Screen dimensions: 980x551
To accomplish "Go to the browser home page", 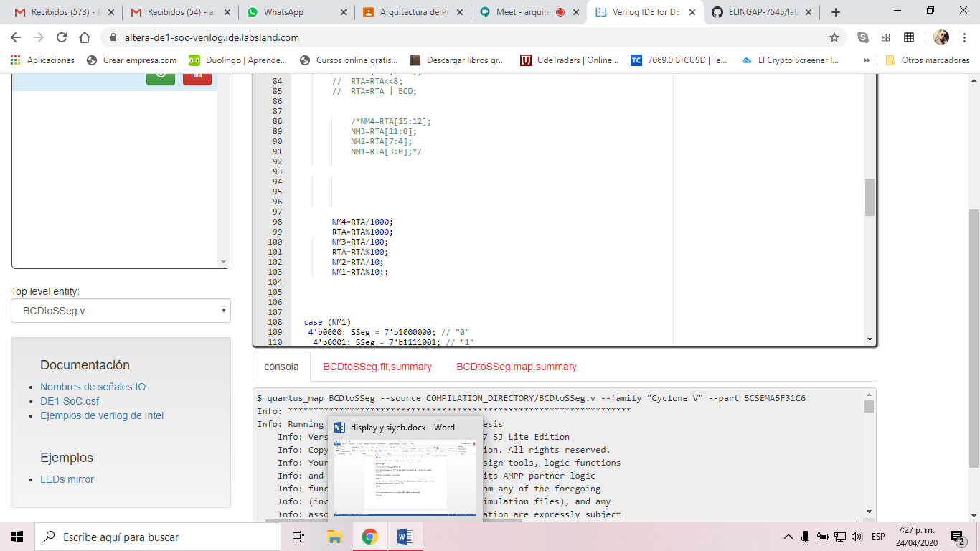I will pyautogui.click(x=85, y=37).
